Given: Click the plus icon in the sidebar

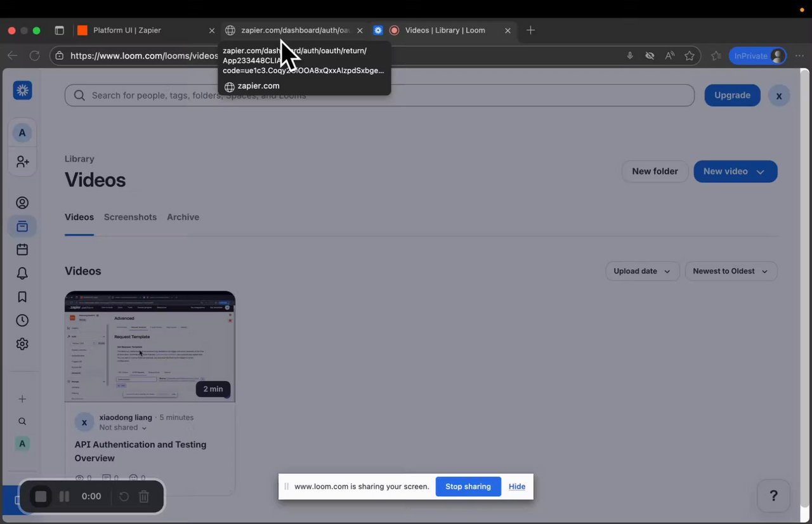Looking at the screenshot, I should click(22, 399).
